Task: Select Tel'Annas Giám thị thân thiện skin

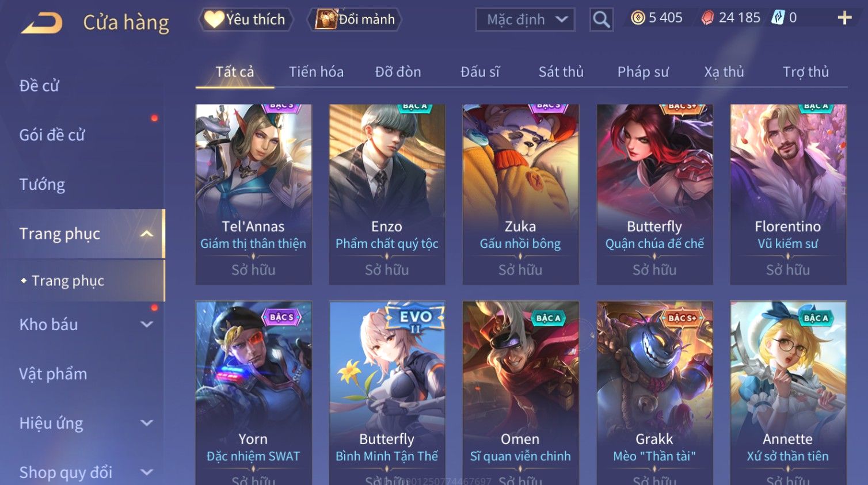Action: (x=253, y=194)
